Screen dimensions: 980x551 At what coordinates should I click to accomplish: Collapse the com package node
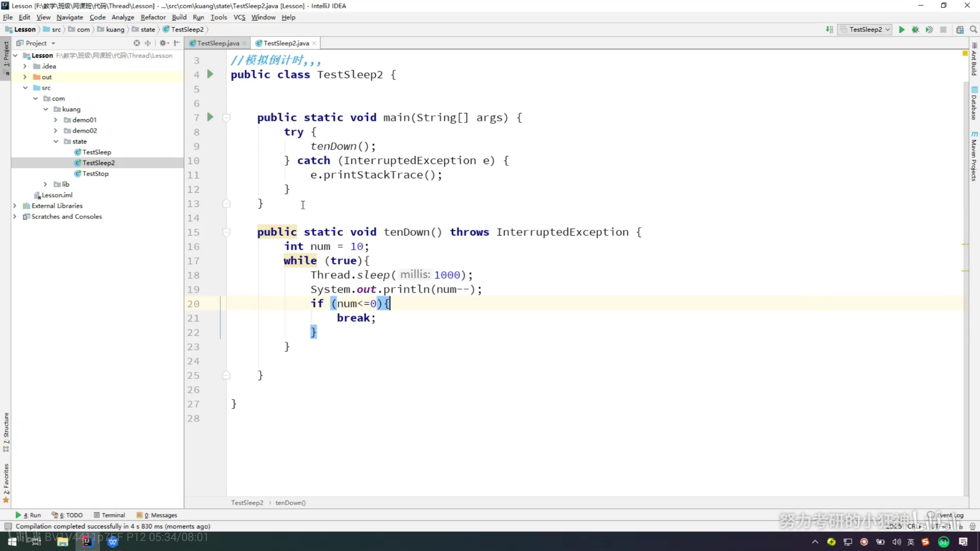(x=35, y=99)
